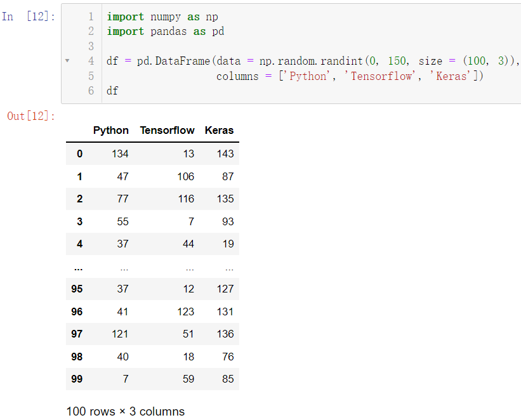Click the In [12] input prompt

click(x=29, y=16)
